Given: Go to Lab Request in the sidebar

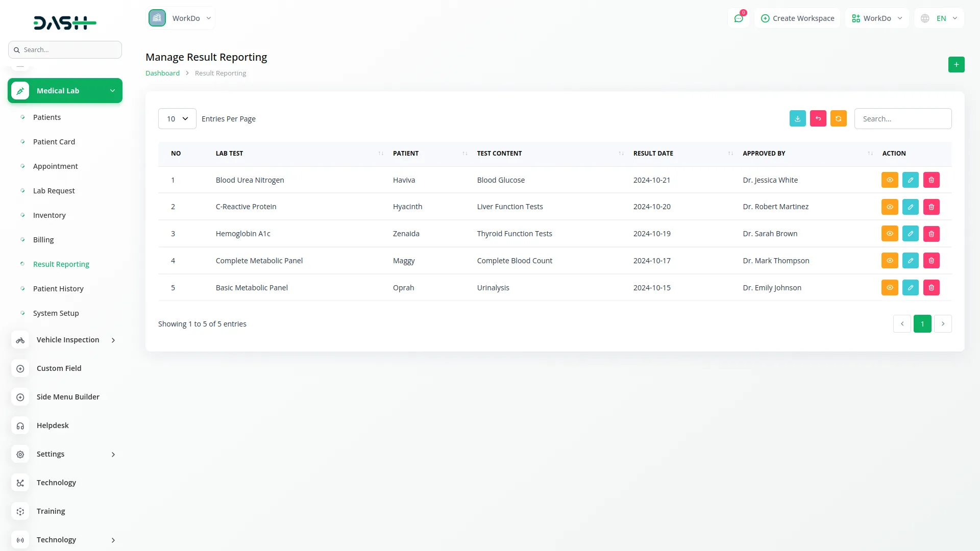Looking at the screenshot, I should pos(54,191).
